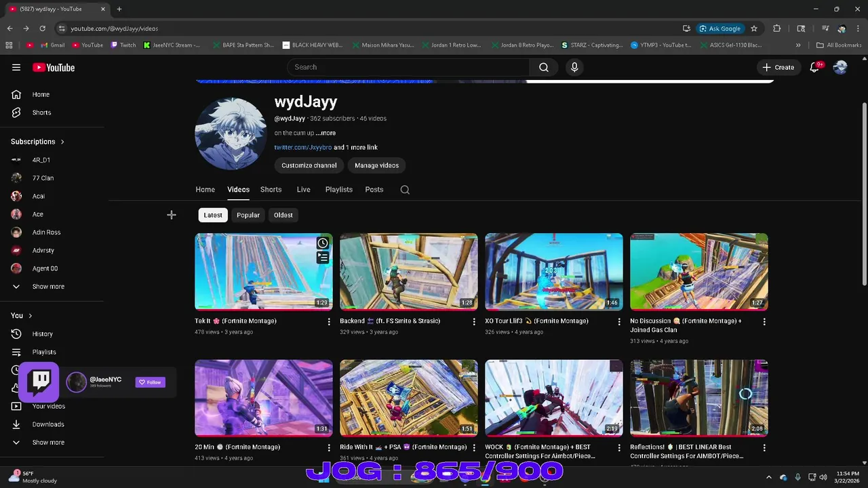Open the notifications bell

(815, 67)
